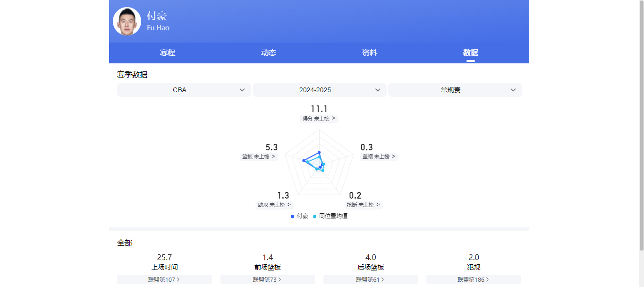Open the 得分 未上榜 ranking link
Screen dimensions: 644x287
coord(319,119)
